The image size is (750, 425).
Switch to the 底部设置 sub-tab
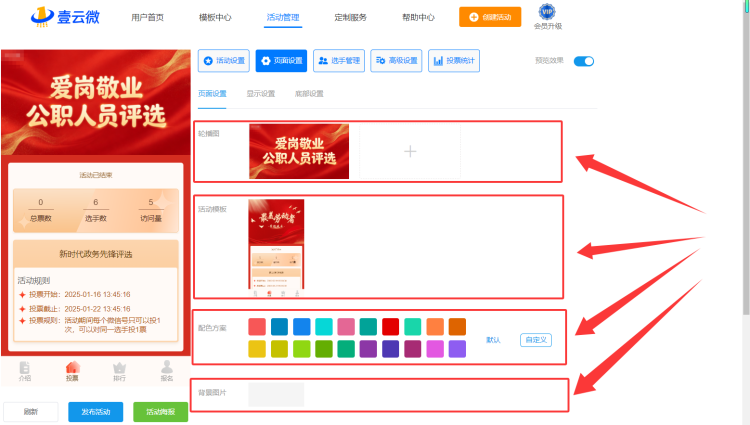tap(309, 94)
